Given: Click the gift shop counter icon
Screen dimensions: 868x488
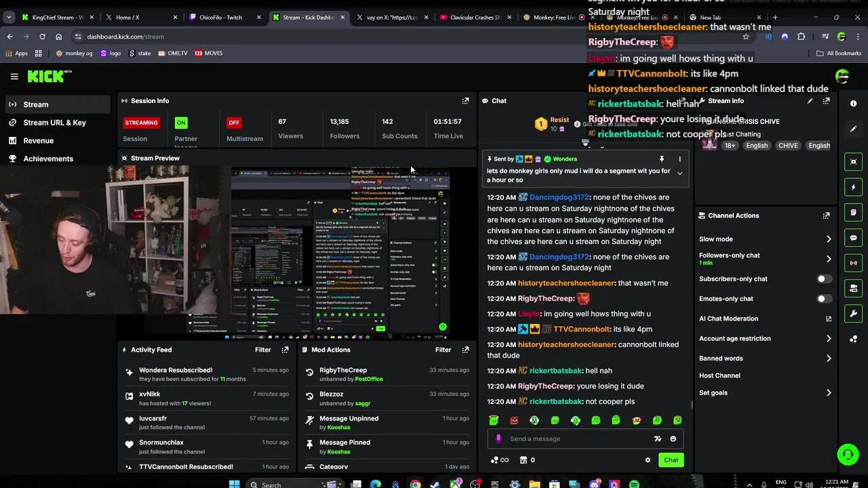Looking at the screenshot, I should 527,460.
